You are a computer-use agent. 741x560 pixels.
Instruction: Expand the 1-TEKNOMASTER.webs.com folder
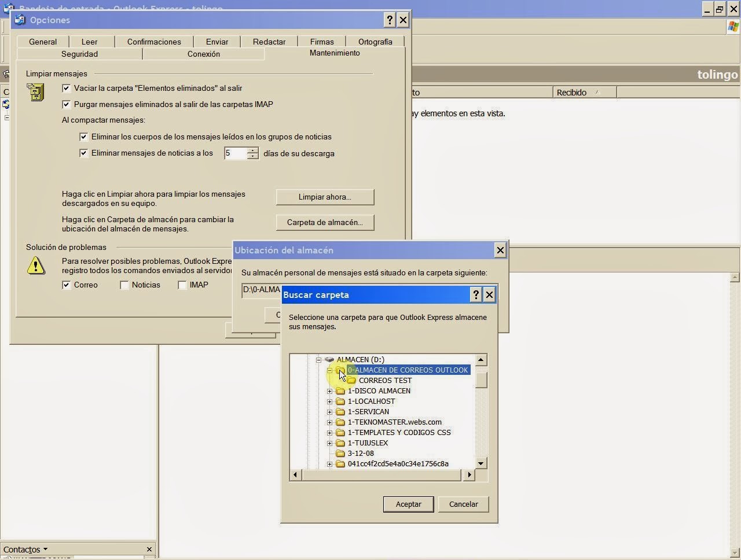pos(329,422)
